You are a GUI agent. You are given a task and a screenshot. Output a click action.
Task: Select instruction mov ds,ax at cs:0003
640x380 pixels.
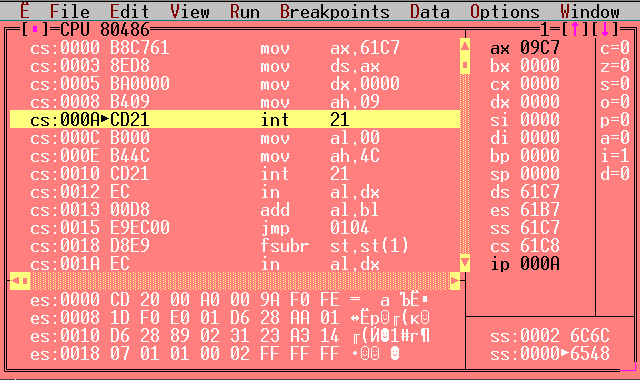pyautogui.click(x=235, y=66)
